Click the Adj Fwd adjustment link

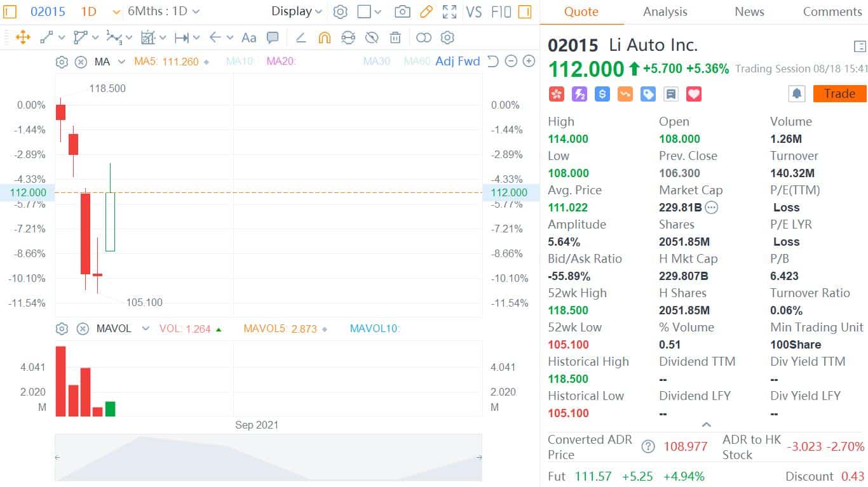coord(457,62)
